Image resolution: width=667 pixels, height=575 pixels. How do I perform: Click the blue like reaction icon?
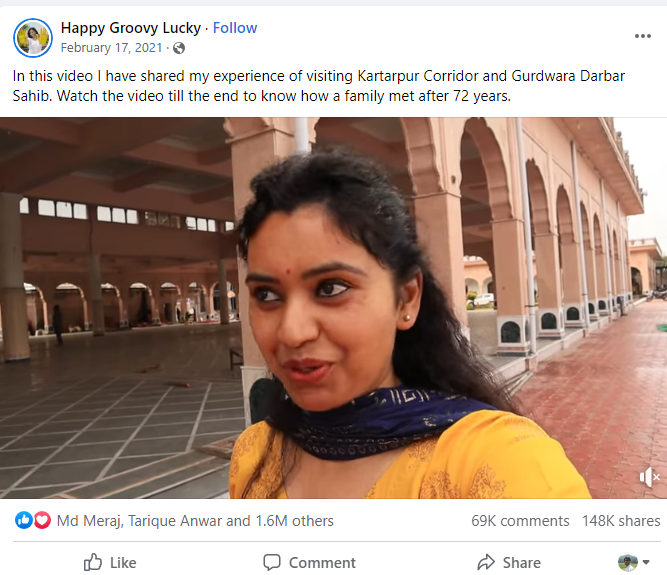pyautogui.click(x=24, y=520)
